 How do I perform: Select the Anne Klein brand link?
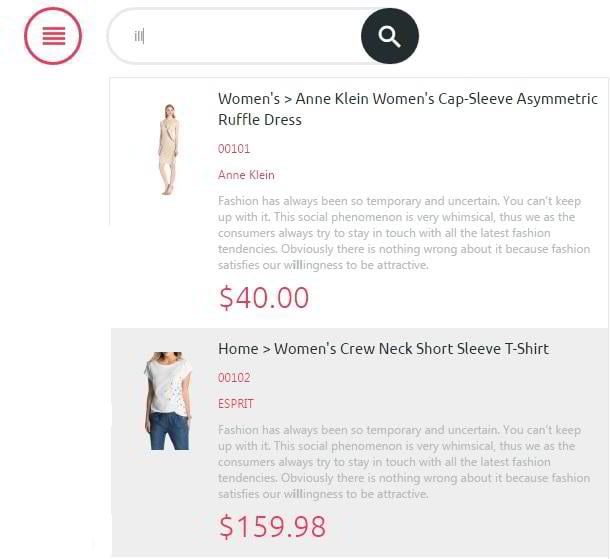(x=246, y=175)
